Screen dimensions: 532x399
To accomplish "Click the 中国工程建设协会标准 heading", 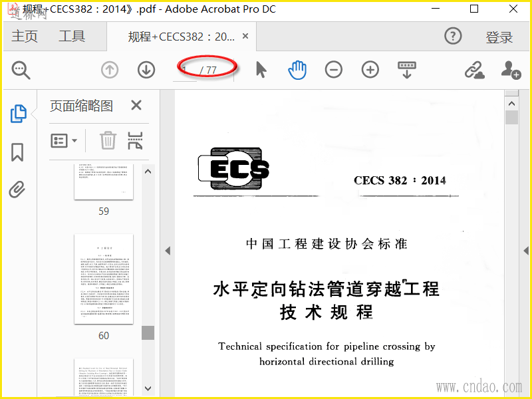I will 327,244.
